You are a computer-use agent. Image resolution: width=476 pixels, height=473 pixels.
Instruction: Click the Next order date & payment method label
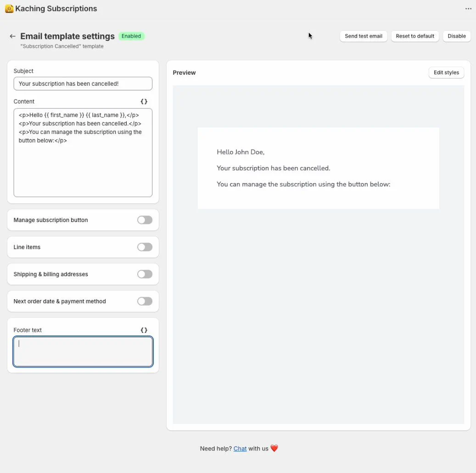pos(60,301)
